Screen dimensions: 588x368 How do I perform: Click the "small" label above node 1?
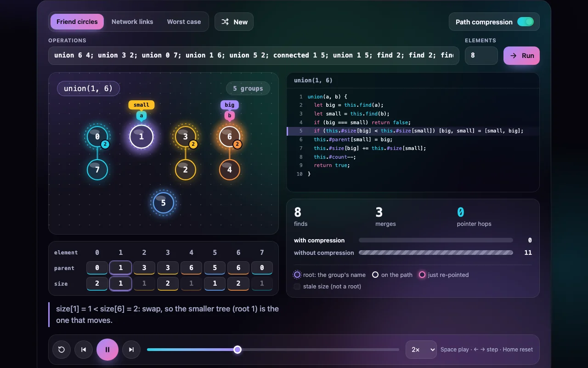(x=141, y=105)
